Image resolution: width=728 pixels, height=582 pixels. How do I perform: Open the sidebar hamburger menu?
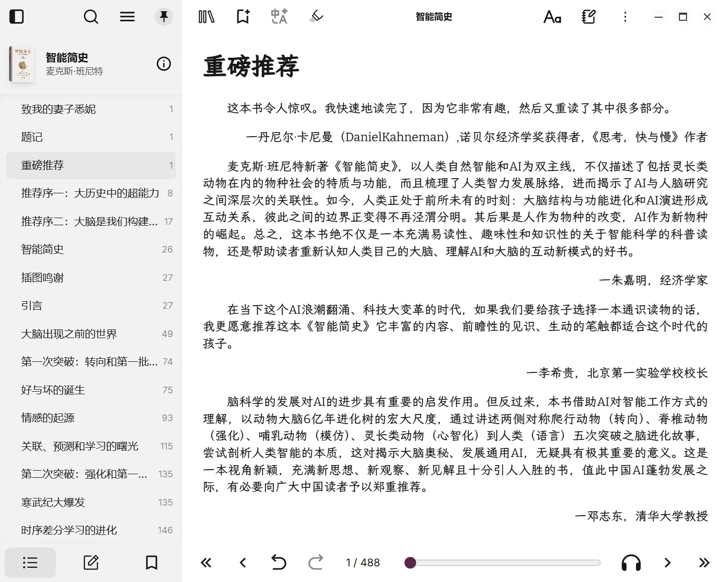click(127, 17)
